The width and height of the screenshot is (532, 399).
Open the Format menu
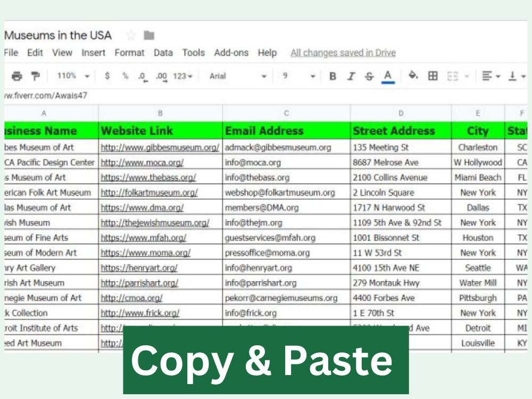[x=130, y=53]
